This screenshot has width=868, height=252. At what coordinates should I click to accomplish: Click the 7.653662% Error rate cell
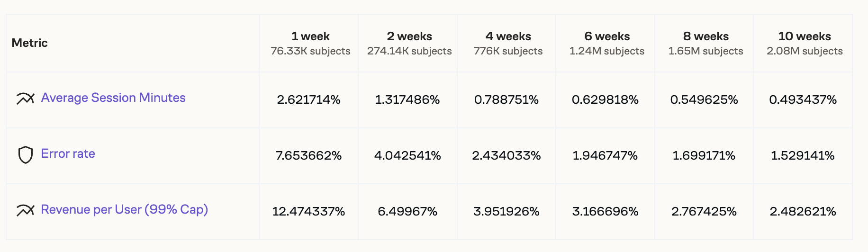tap(308, 155)
